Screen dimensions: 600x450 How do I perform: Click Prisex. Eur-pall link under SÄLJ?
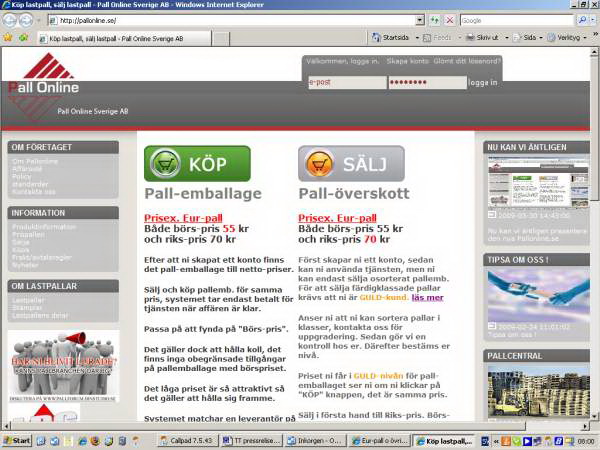338,218
